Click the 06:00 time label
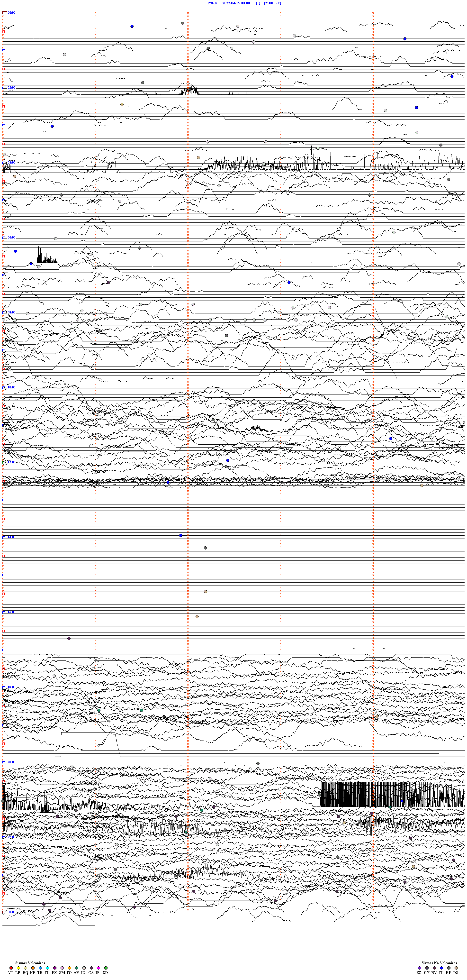This screenshot has height=980, width=467. (11, 237)
